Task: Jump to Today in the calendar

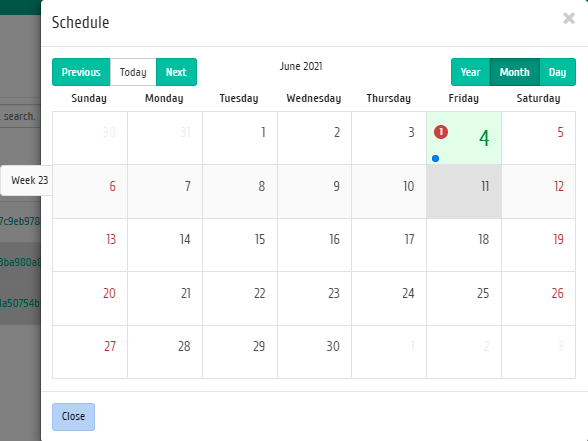Action: tap(133, 72)
